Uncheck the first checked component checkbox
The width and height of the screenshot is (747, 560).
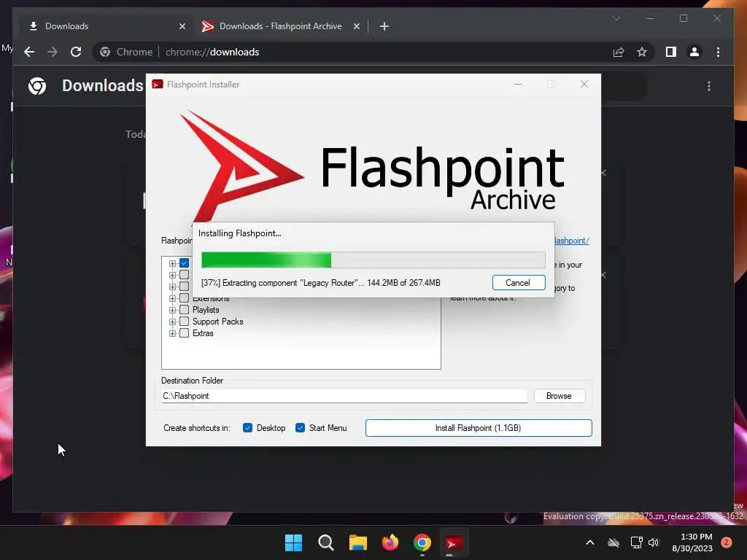185,263
